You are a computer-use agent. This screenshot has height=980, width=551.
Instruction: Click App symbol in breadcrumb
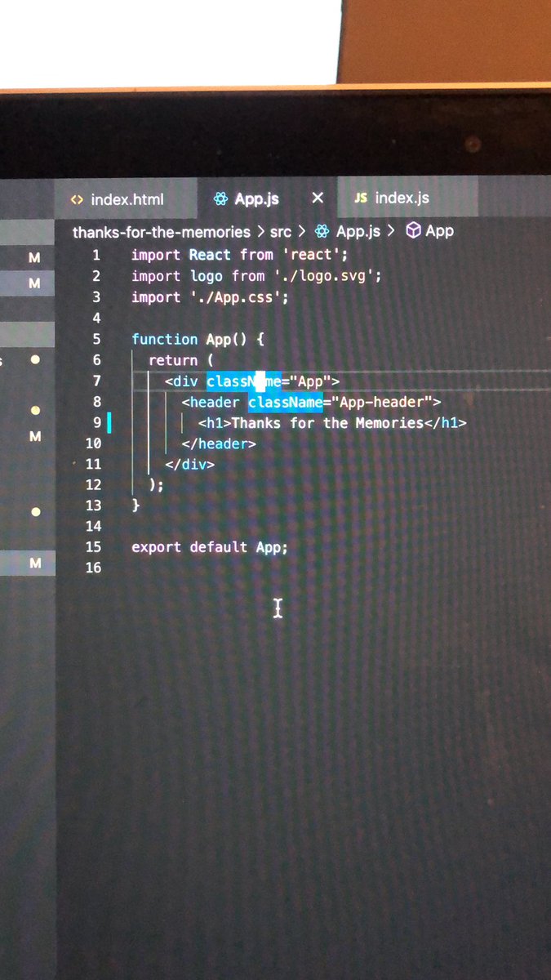click(x=439, y=231)
